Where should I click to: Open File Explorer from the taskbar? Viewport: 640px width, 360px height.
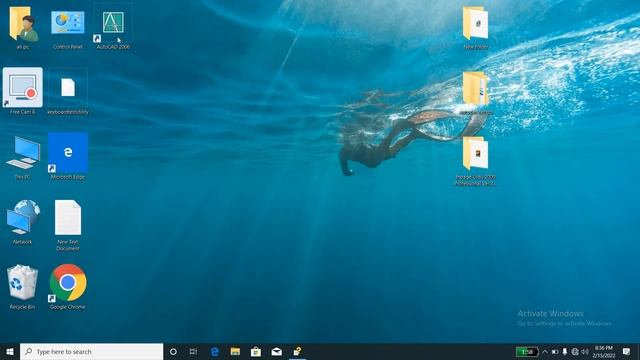[x=235, y=351]
